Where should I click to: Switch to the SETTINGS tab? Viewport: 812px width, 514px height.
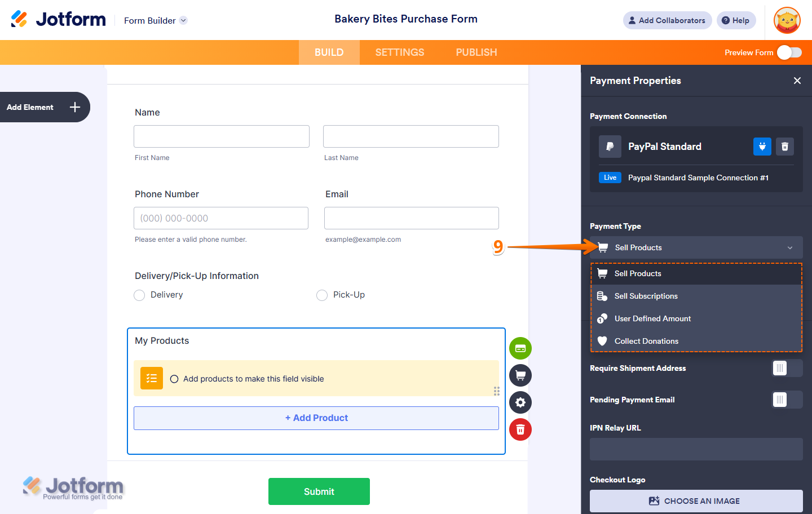coord(399,52)
